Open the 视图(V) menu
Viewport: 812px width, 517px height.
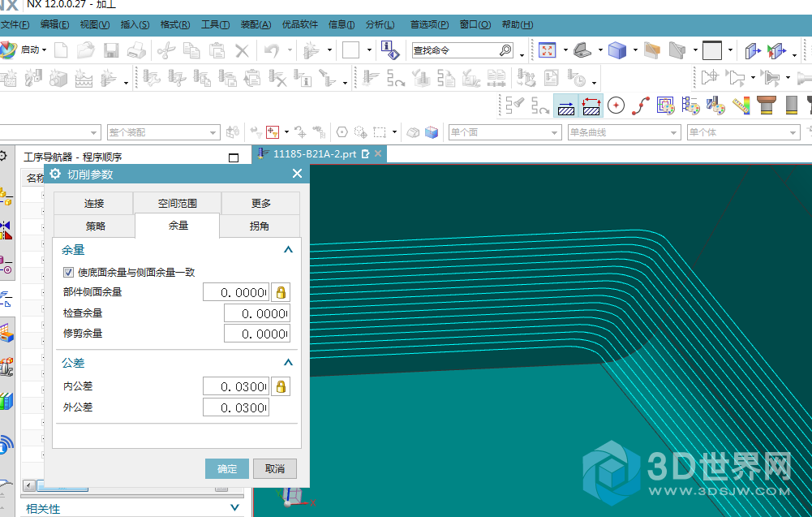(95, 25)
